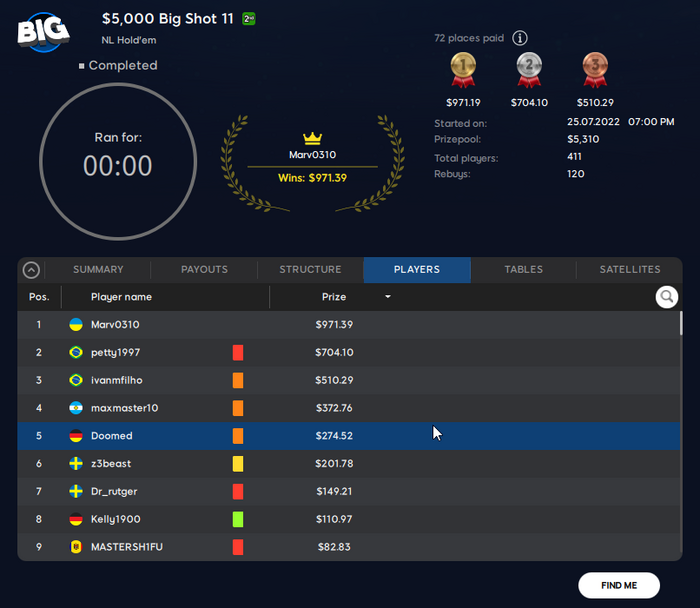Image resolution: width=700 pixels, height=608 pixels.
Task: Click the green 2x re-entry badge
Action: tap(249, 19)
